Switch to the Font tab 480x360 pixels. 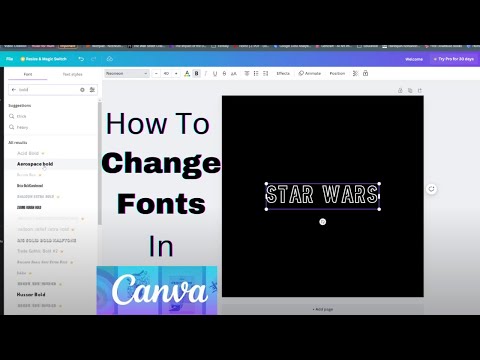(28, 74)
